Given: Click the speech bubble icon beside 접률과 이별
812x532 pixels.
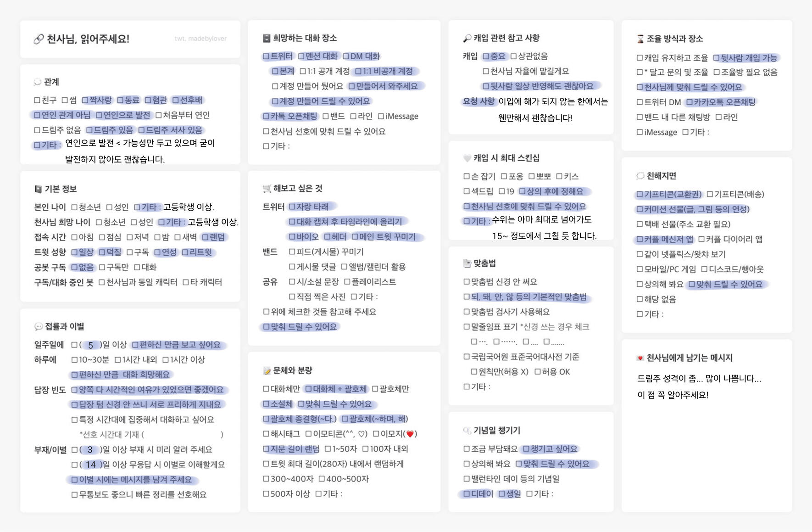Looking at the screenshot, I should 39,327.
